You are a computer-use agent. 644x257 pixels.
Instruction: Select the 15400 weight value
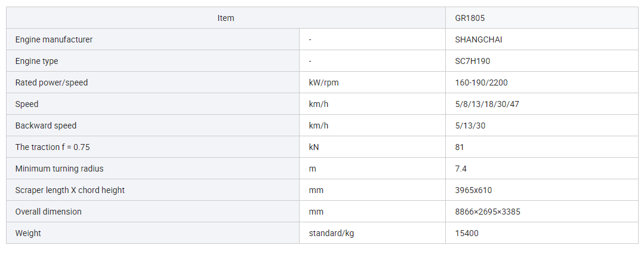coord(467,233)
